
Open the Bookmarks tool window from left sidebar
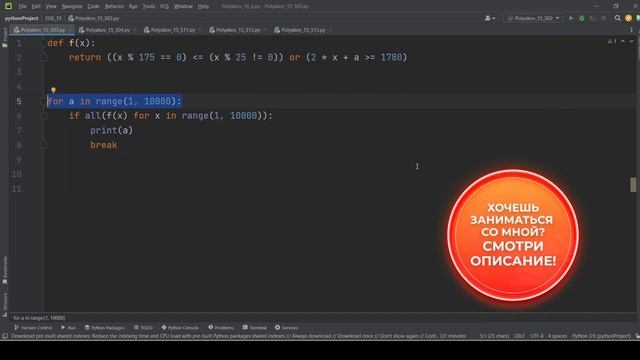point(5,270)
